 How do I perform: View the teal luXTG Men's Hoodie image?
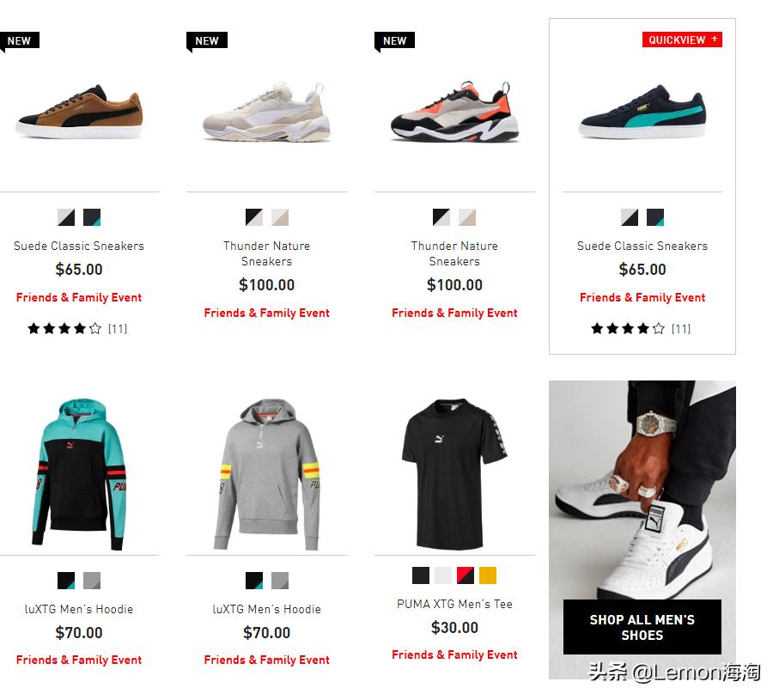(x=79, y=473)
